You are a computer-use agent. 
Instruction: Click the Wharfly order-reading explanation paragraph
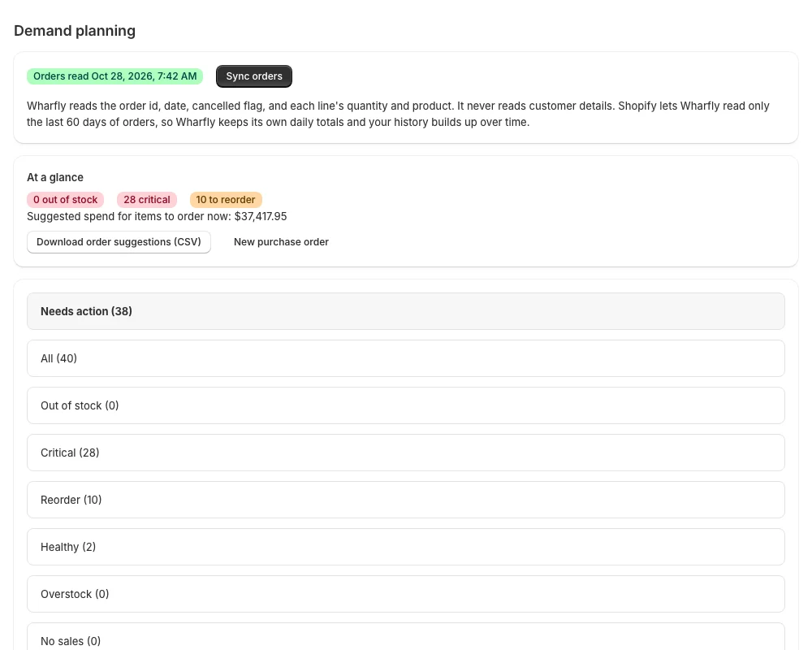pyautogui.click(x=398, y=114)
